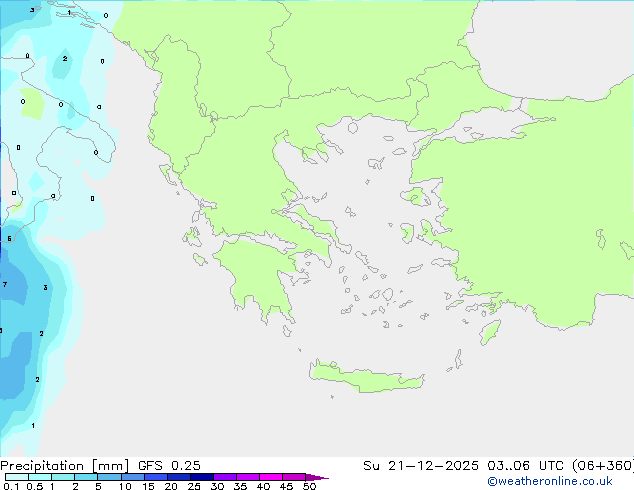The height and width of the screenshot is (490, 634).
Task: Select the 10–15 mm legend color swatch
Action: click(132, 477)
